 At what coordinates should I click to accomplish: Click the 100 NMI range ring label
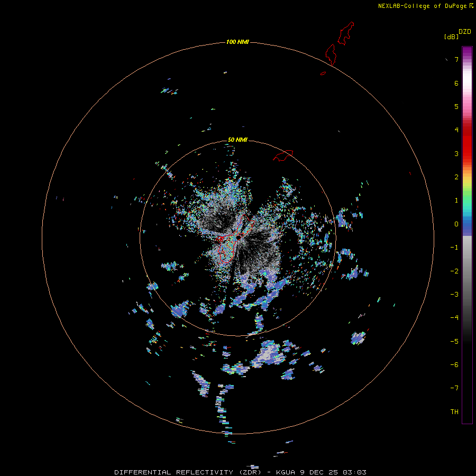coord(237,42)
